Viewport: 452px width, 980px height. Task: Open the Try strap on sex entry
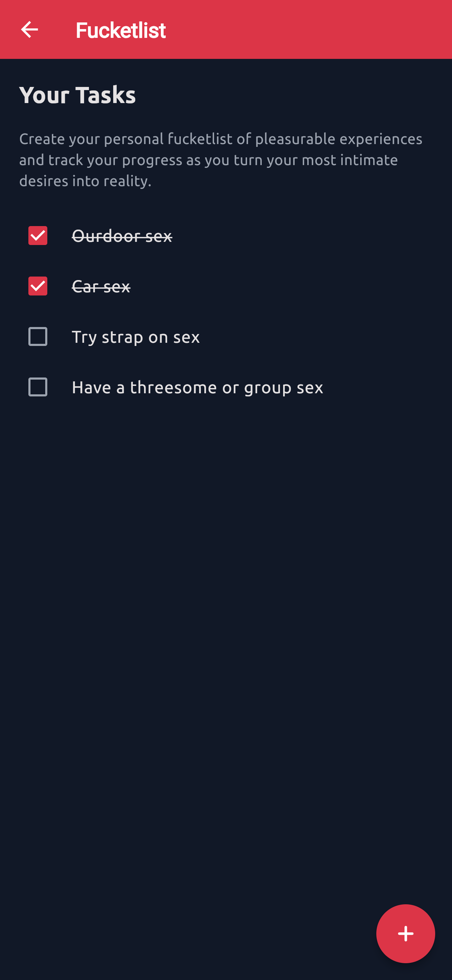pyautogui.click(x=136, y=337)
